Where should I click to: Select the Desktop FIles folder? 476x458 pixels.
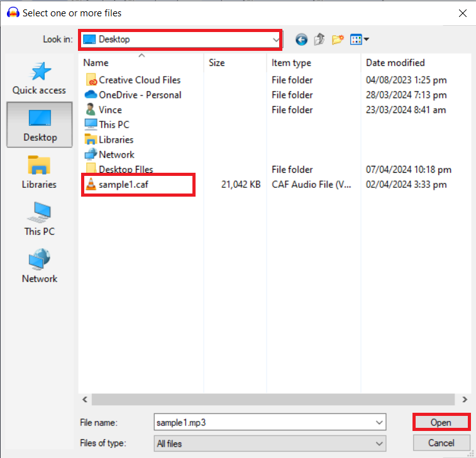pos(119,169)
